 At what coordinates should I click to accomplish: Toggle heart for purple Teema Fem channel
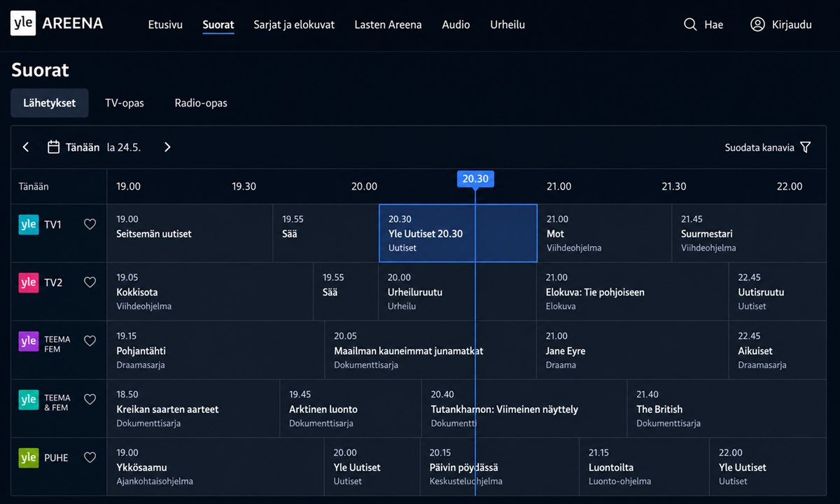click(x=90, y=341)
